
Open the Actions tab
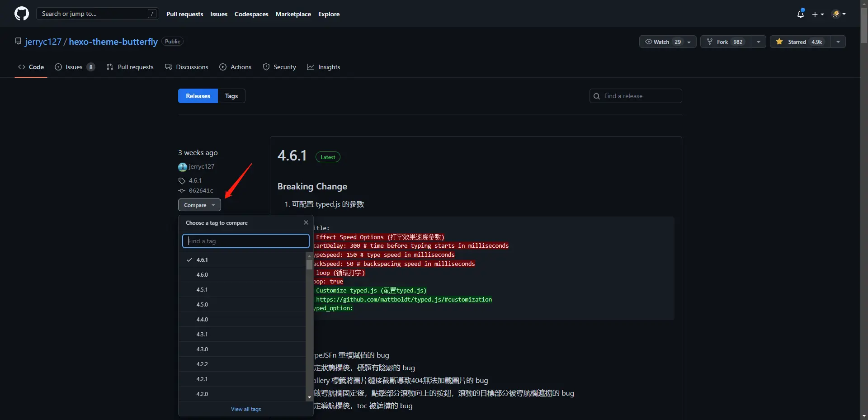pyautogui.click(x=236, y=67)
